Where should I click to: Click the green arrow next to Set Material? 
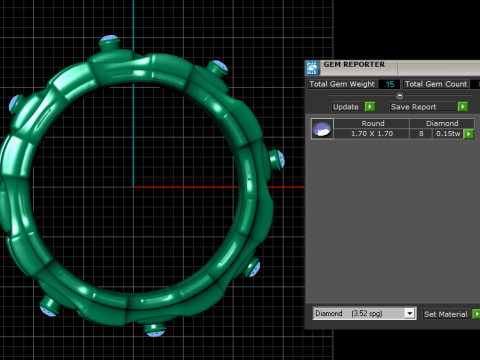(x=476, y=314)
